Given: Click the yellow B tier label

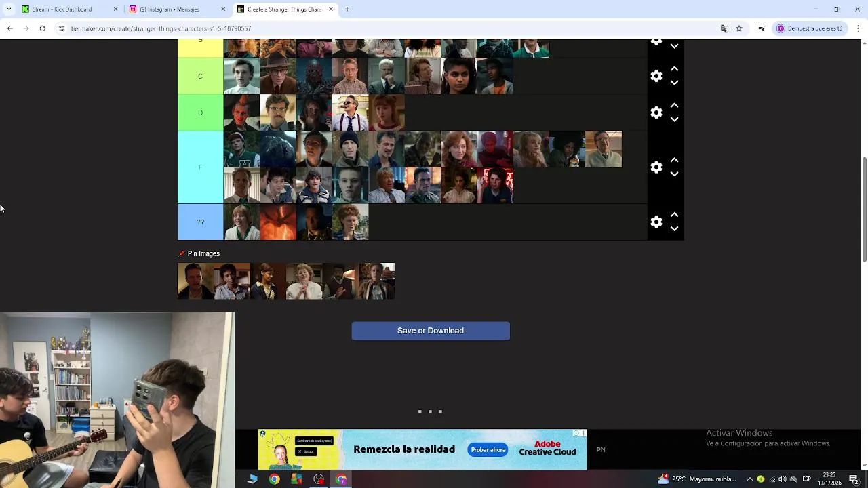Looking at the screenshot, I should pyautogui.click(x=200, y=48).
